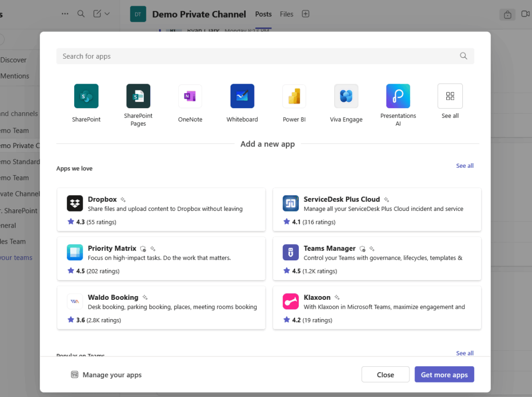Open the Waldo Booking title
Image resolution: width=532 pixels, height=397 pixels.
click(113, 298)
